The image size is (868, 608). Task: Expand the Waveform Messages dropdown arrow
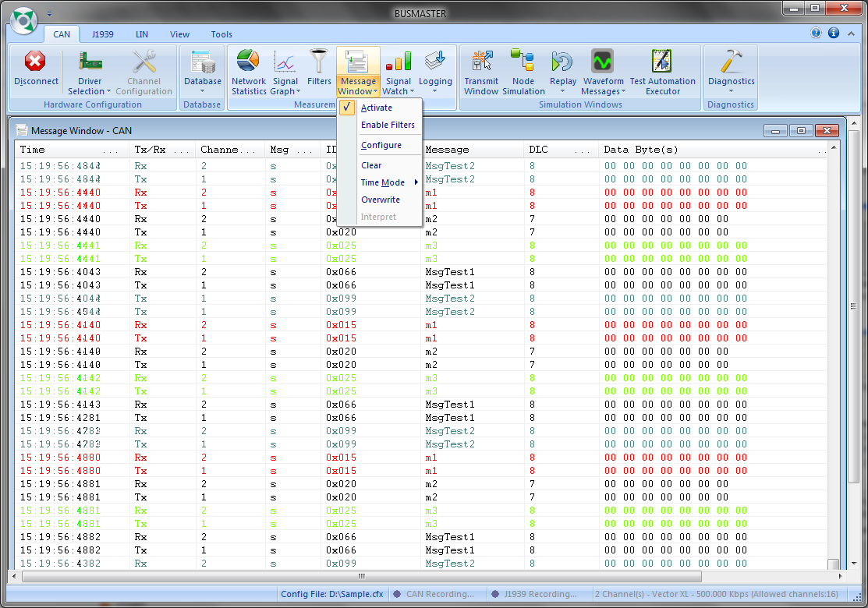pos(623,92)
